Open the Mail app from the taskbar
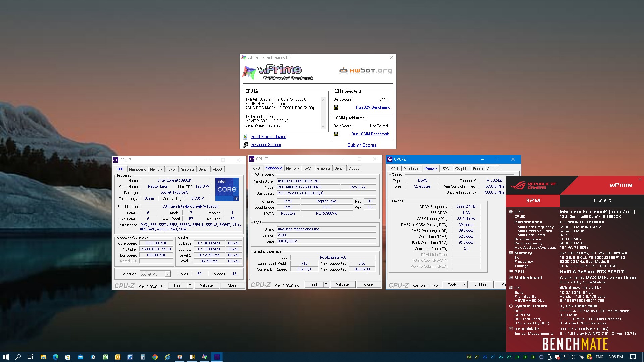The width and height of the screenshot is (644, 362). pyautogui.click(x=80, y=357)
